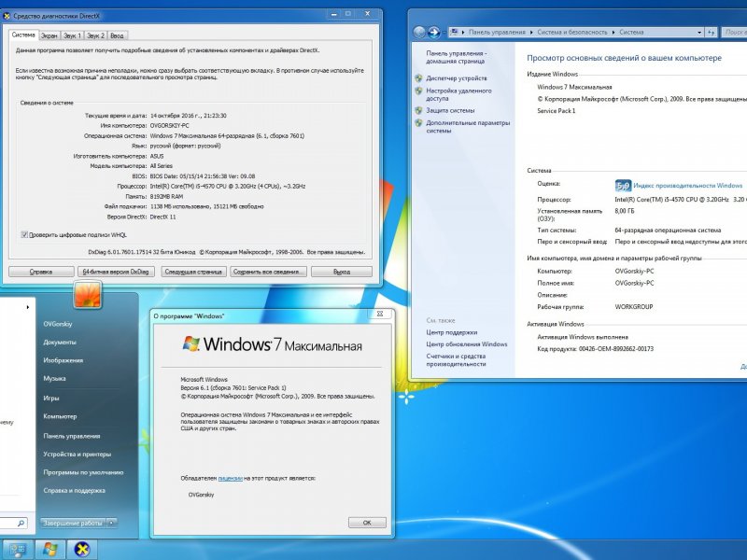This screenshot has width=747, height=560.
Task: Open the 'Центр поддержки' link
Action: click(452, 332)
